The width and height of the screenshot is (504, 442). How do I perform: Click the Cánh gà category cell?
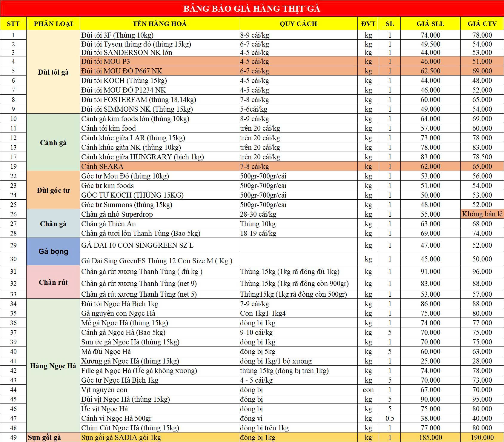point(53,142)
